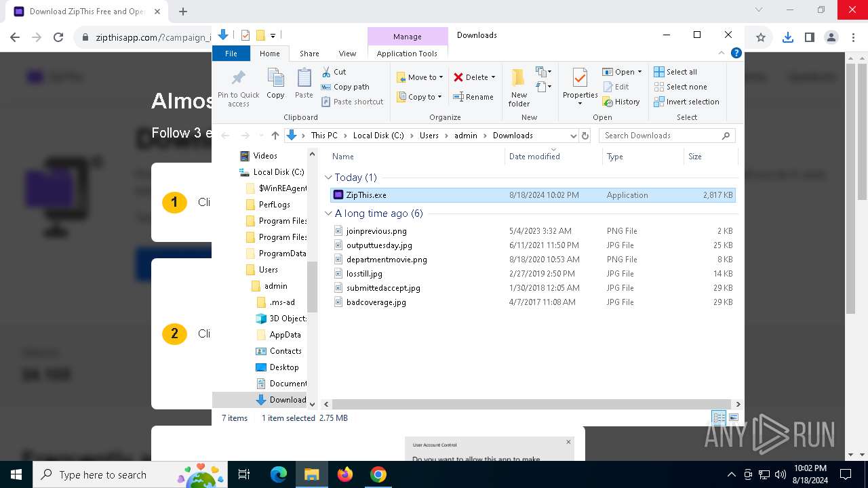Viewport: 868px width, 488px height.
Task: Click the Chrome downloads toolbar icon
Action: click(787, 37)
